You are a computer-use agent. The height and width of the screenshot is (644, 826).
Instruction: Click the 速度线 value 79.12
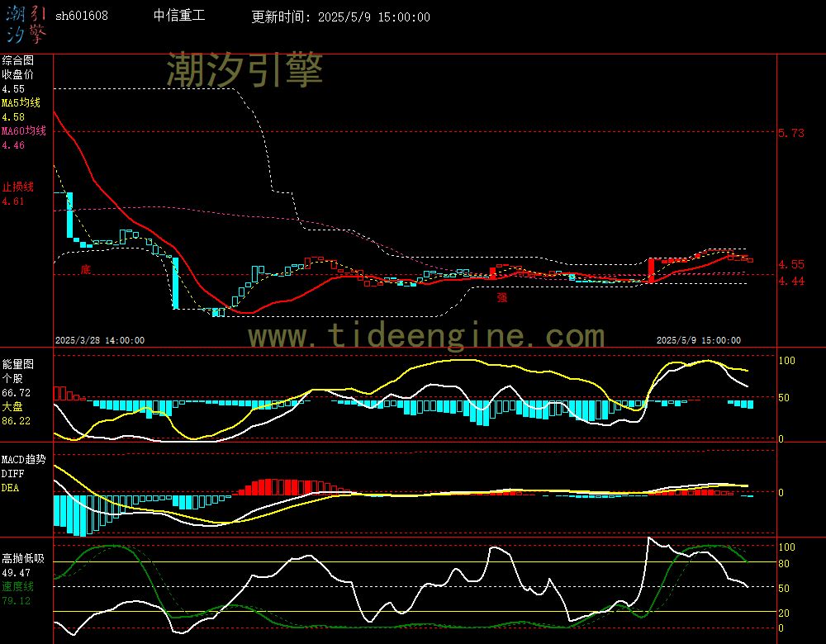[x=17, y=601]
